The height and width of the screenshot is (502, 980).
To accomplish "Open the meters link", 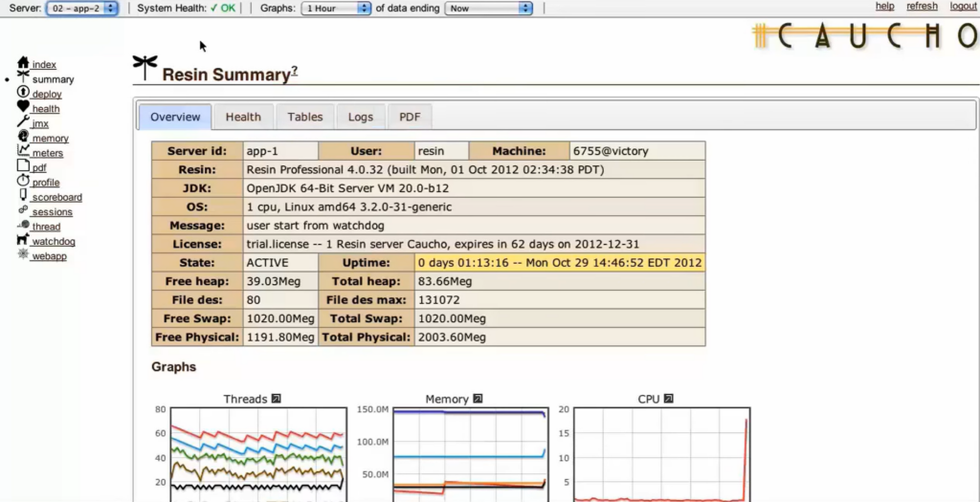I will 48,153.
